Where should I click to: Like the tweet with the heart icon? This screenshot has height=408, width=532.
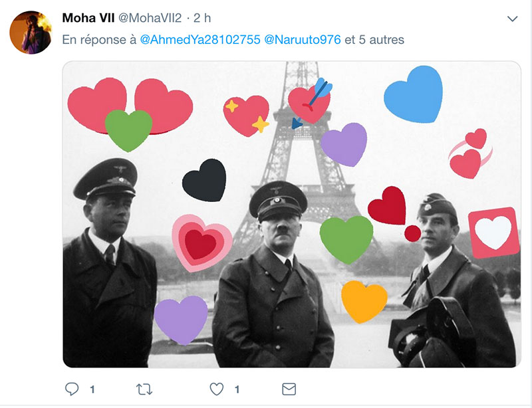(217, 389)
